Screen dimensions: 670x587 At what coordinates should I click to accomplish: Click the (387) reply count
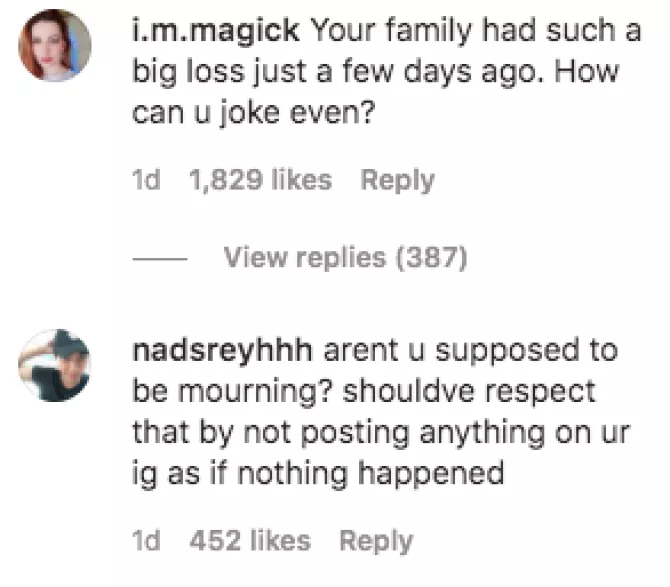click(x=432, y=258)
